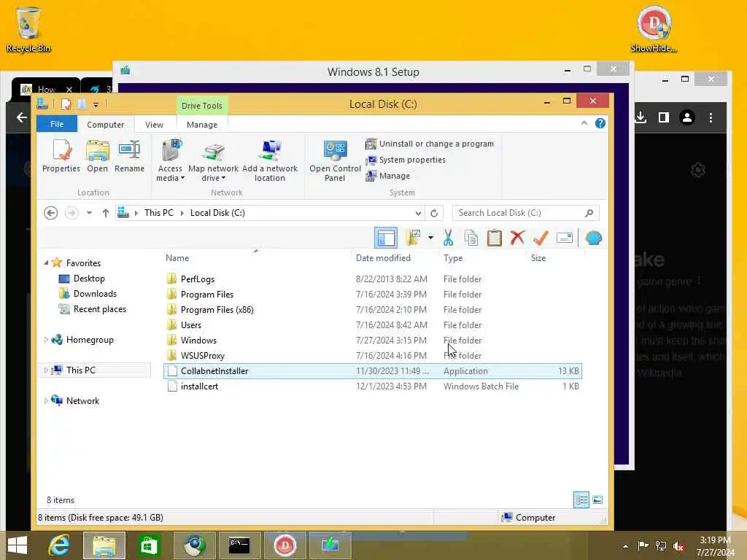Click Uninstall or change a program
Screen dimensions: 747x560
point(430,144)
